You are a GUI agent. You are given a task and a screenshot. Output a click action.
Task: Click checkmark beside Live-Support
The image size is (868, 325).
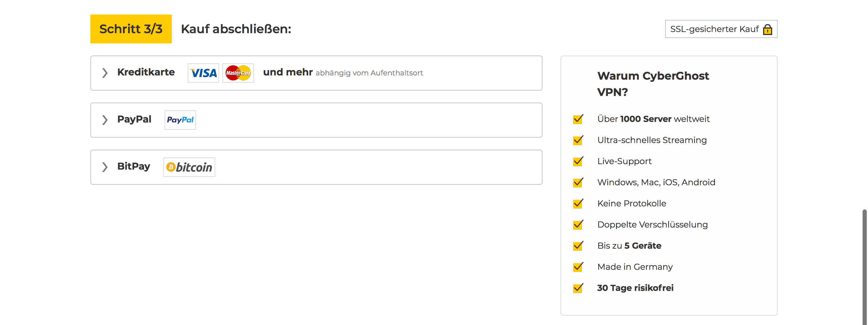(578, 161)
